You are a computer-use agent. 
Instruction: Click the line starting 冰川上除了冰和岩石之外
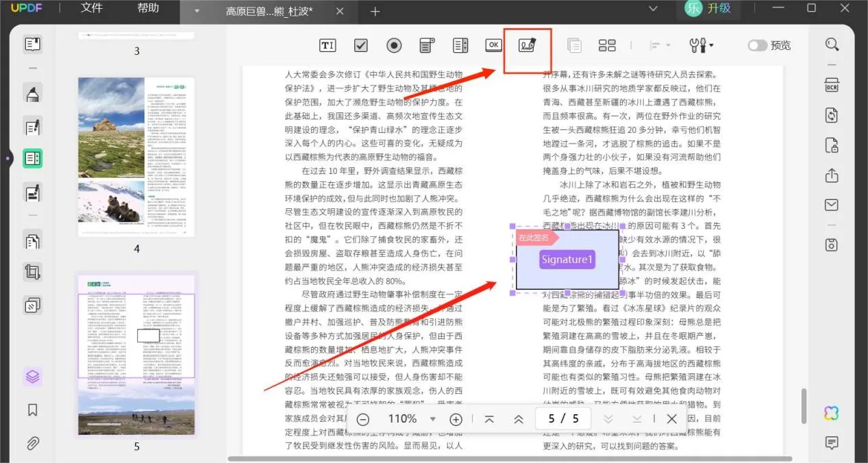tap(640, 185)
